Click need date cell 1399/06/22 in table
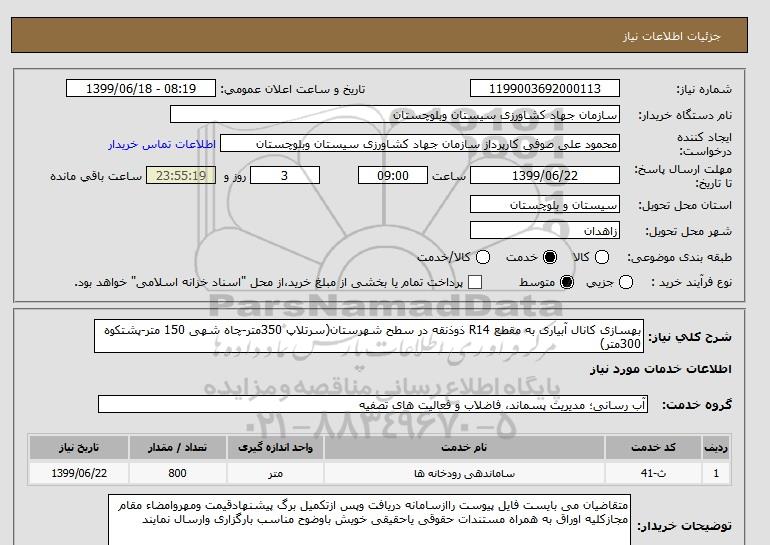Image resolution: width=770 pixels, height=545 pixels. pyautogui.click(x=79, y=473)
